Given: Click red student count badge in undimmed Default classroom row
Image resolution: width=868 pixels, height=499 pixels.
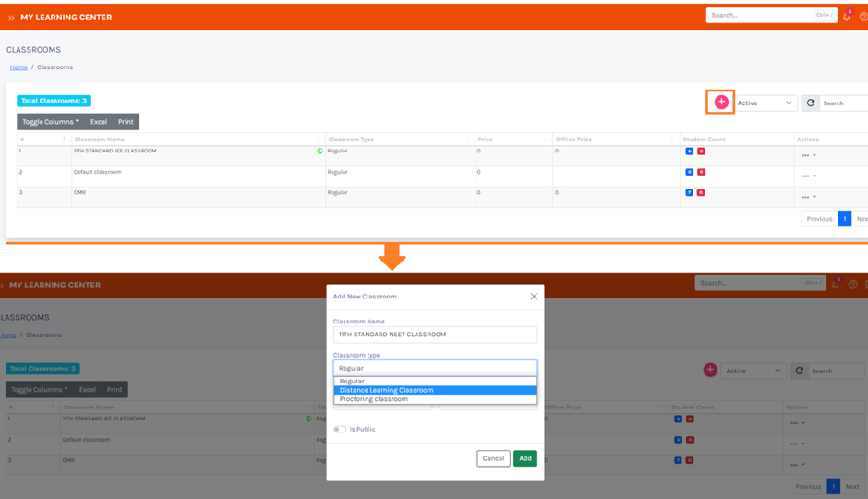Looking at the screenshot, I should [x=701, y=172].
